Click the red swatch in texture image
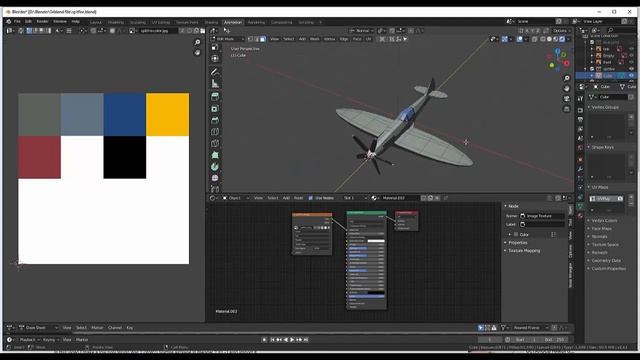The image size is (640, 360). point(40,157)
